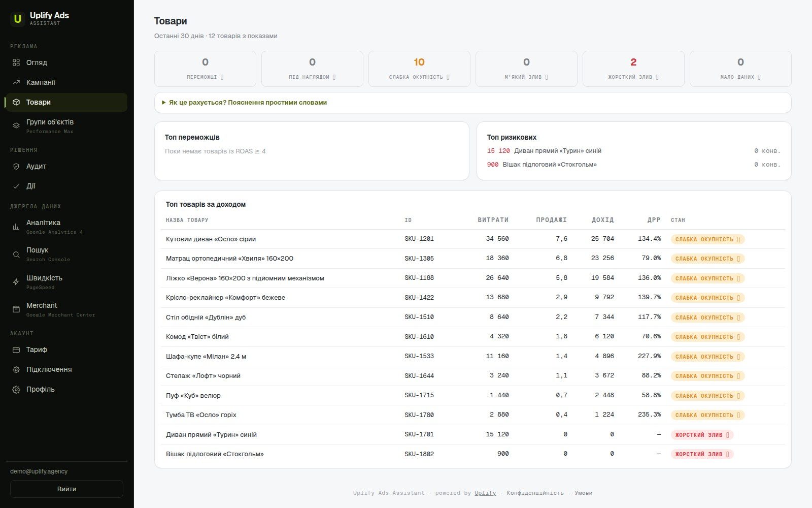Open the Умови footer link
This screenshot has height=508, width=812.
(x=583, y=493)
